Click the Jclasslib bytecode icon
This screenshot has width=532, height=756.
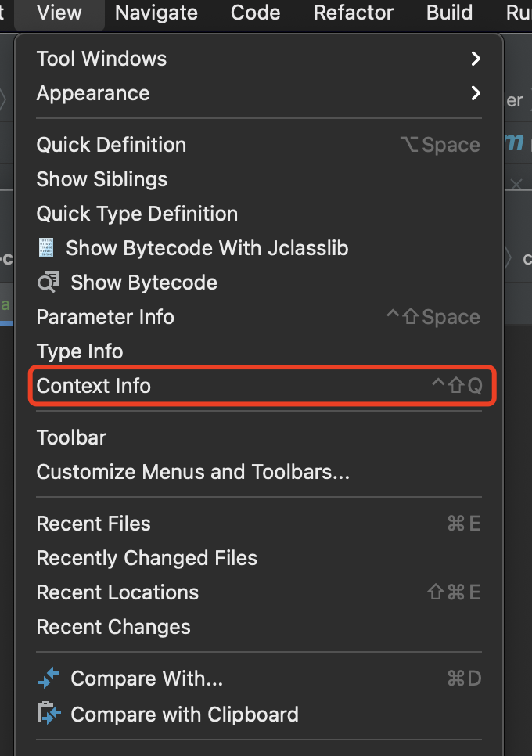click(x=46, y=248)
